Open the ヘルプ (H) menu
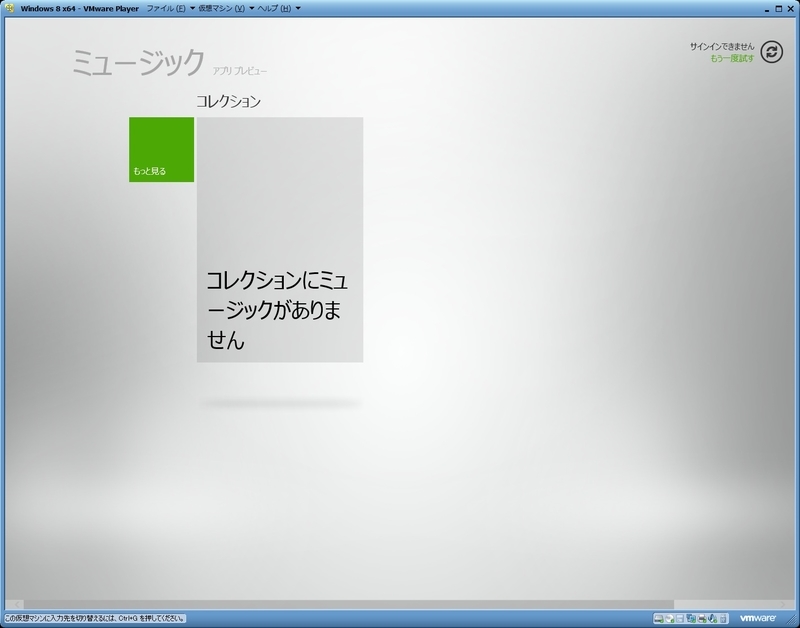This screenshot has width=800, height=628. 274,8
